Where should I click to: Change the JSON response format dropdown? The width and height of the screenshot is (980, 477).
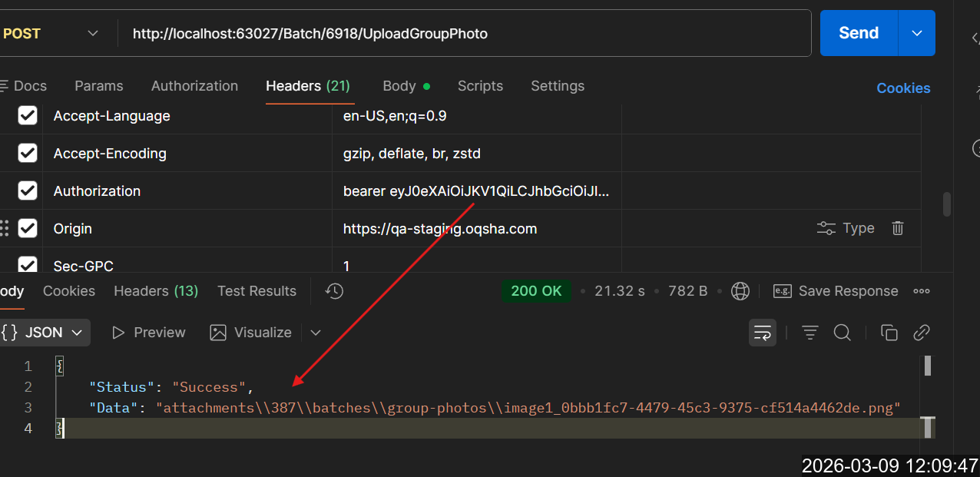tap(43, 333)
